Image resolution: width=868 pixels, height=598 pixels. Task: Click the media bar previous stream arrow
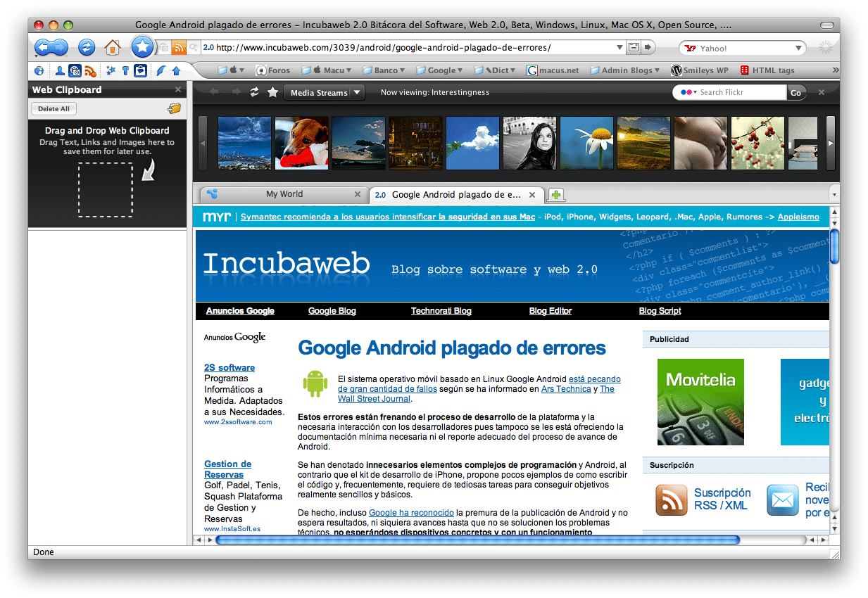214,92
